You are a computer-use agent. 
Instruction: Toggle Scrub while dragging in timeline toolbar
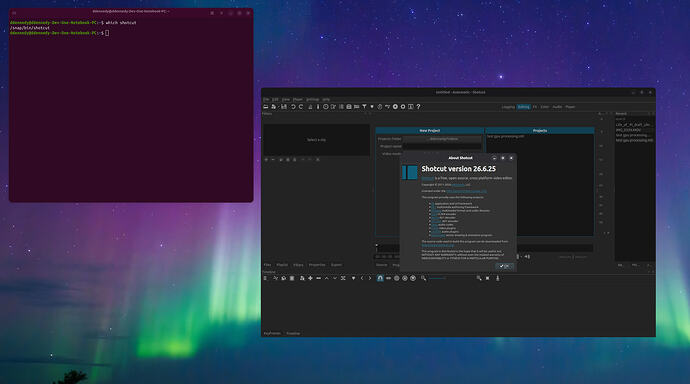click(388, 278)
